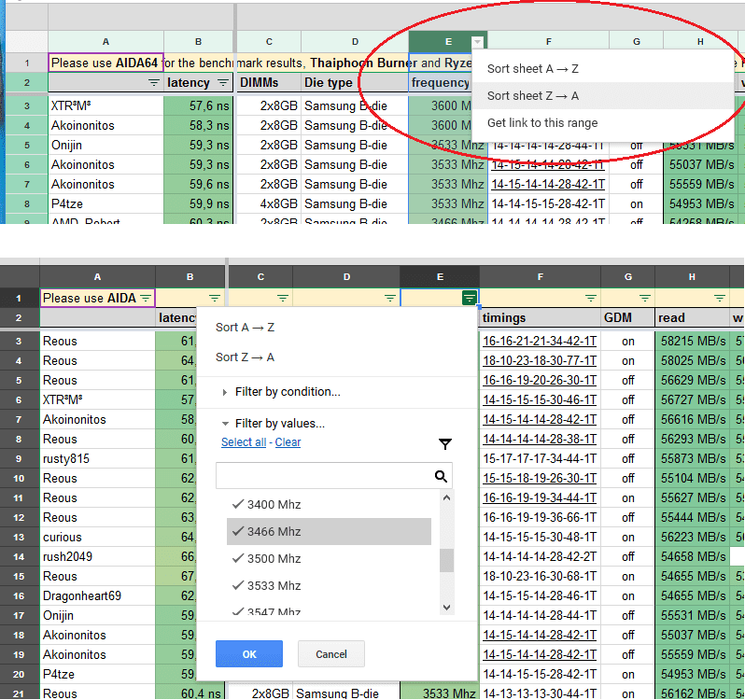Viewport: 745px width, 700px height.
Task: Choose Get link to this range
Action: click(x=603, y=123)
